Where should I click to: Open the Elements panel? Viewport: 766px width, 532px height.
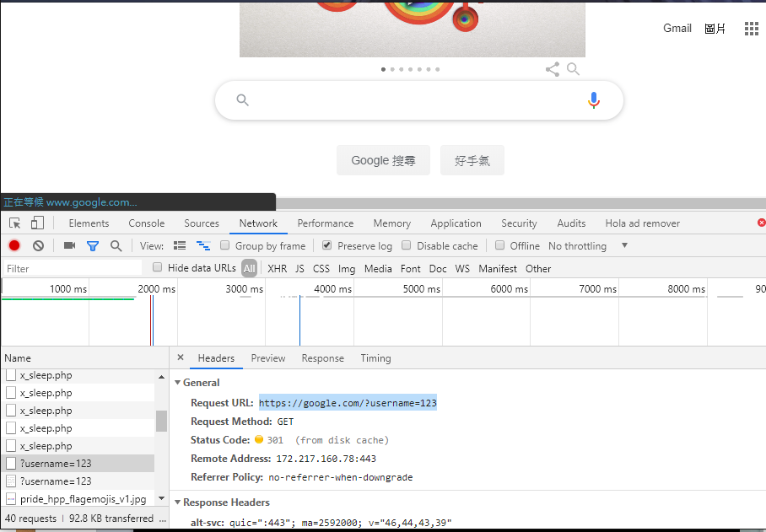pyautogui.click(x=89, y=223)
